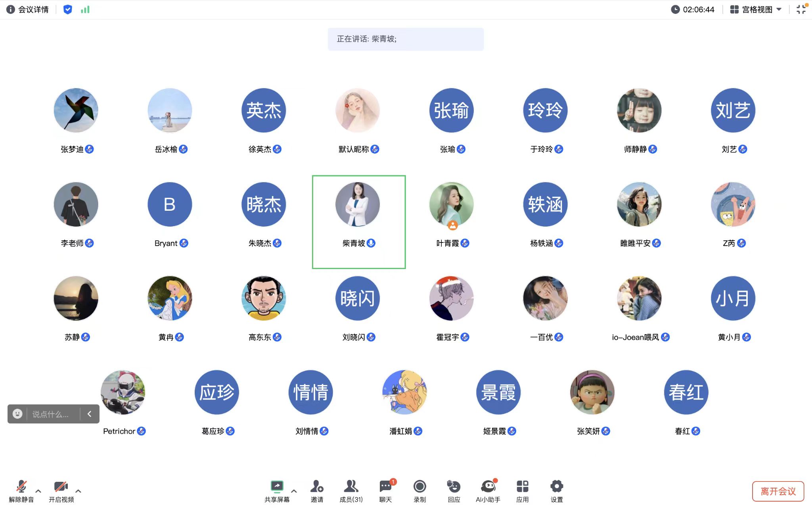Expand video options arrow beside 开启视频
The image size is (812, 508).
click(x=79, y=491)
